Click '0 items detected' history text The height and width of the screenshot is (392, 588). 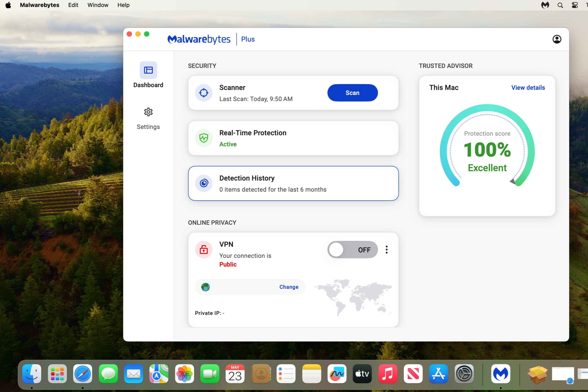pyautogui.click(x=273, y=190)
